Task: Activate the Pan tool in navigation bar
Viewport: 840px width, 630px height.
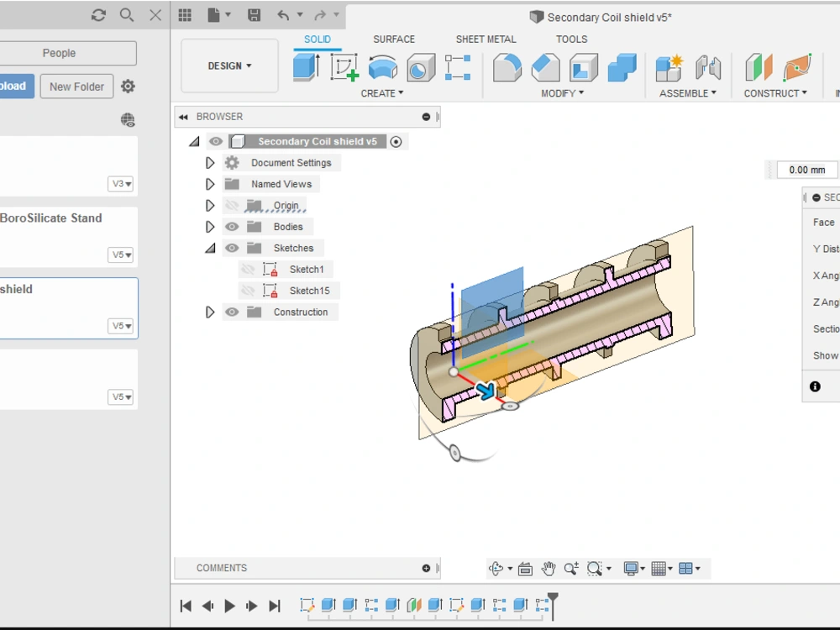Action: click(x=549, y=568)
